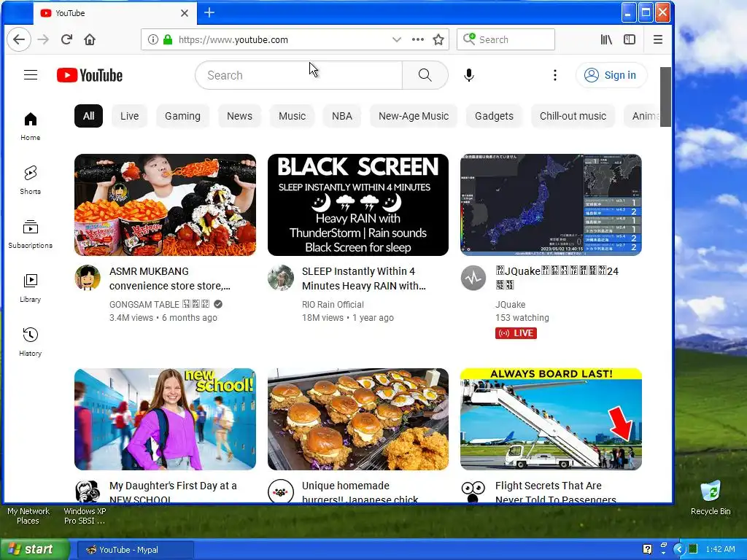Viewport: 747px width, 560px height.
Task: Click the browser forward arrow
Action: [43, 39]
